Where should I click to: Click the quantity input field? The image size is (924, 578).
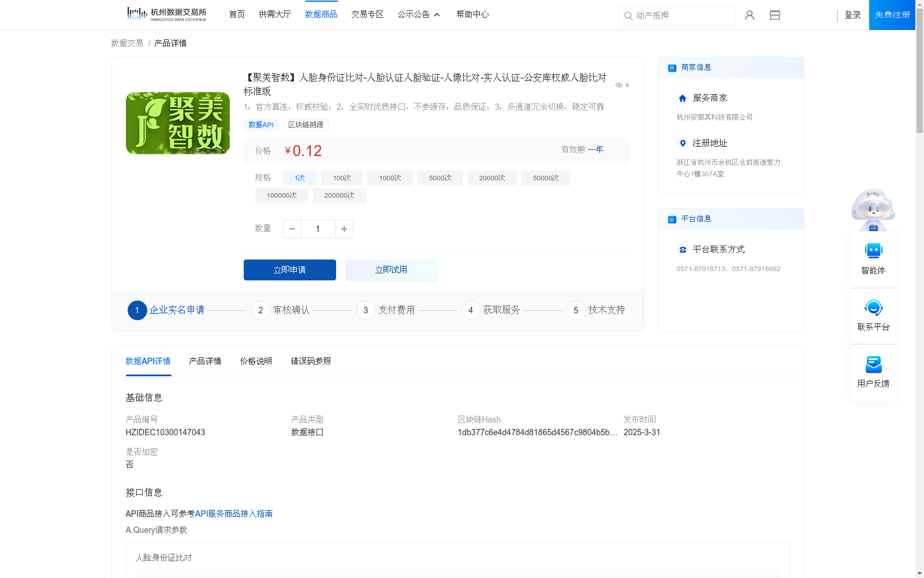point(318,229)
